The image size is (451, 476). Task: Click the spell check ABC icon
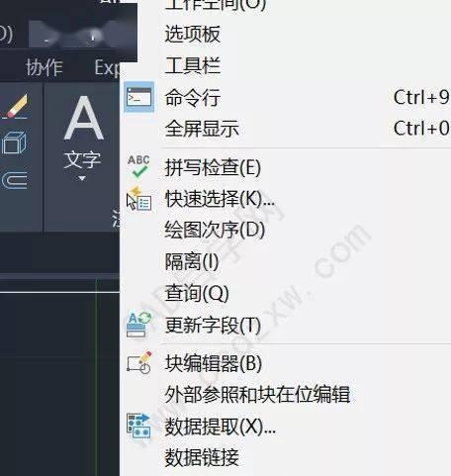pos(138,166)
